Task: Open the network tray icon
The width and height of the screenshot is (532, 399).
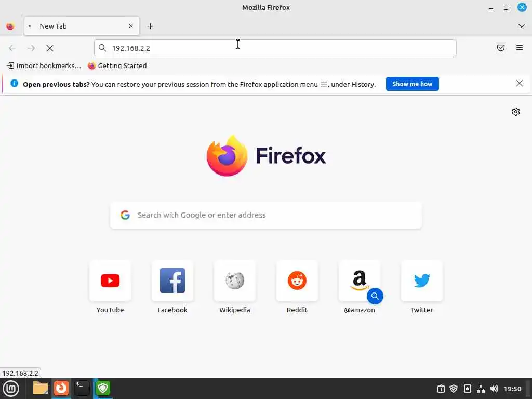Action: point(481,389)
